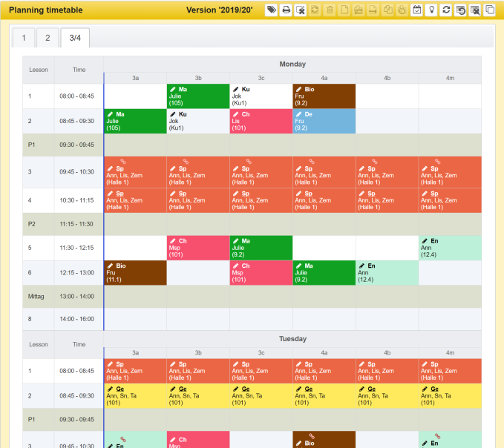Select the 3/4 tab
504x448 pixels.
[x=74, y=38]
